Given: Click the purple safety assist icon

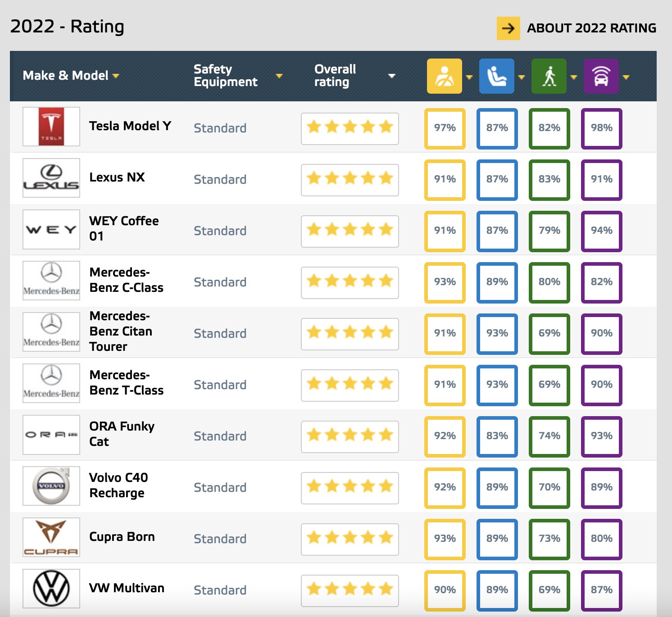Looking at the screenshot, I should pyautogui.click(x=601, y=76).
